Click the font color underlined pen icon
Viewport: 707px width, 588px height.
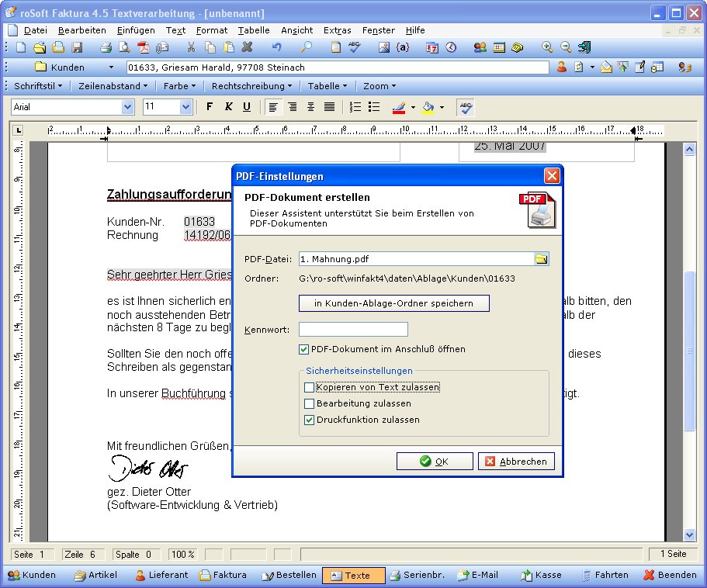399,107
